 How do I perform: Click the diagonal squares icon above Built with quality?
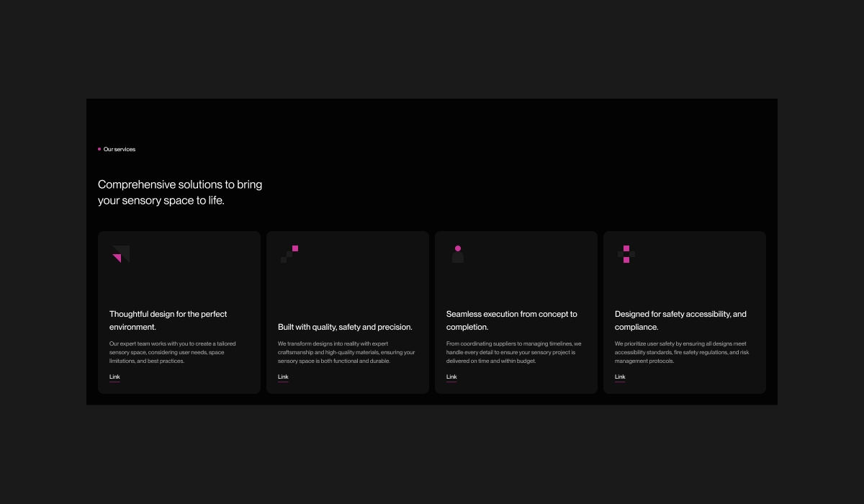coord(289,254)
